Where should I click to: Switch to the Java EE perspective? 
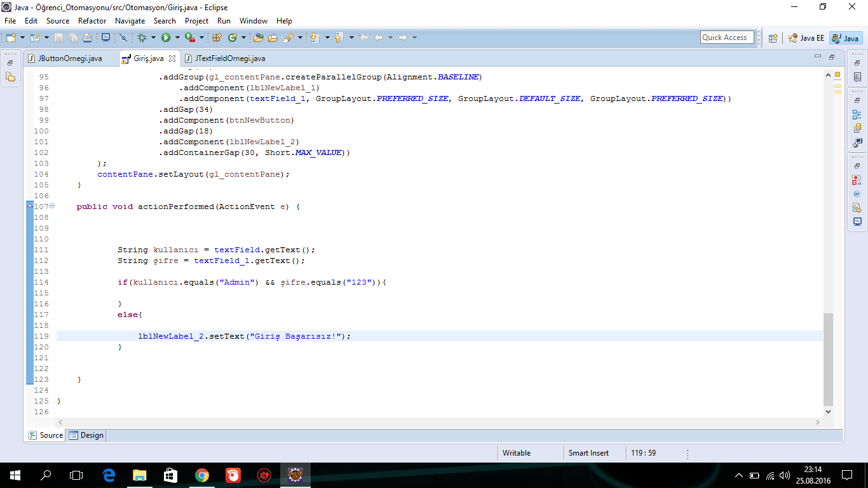pos(806,38)
